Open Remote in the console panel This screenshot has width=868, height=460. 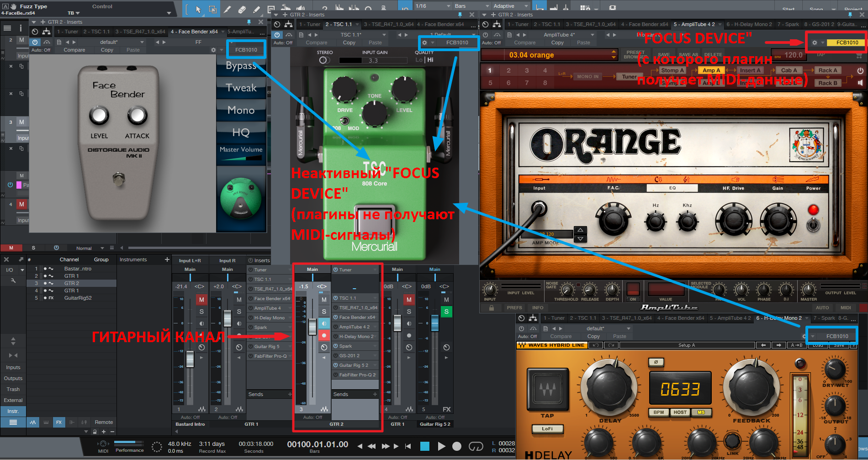pos(104,422)
